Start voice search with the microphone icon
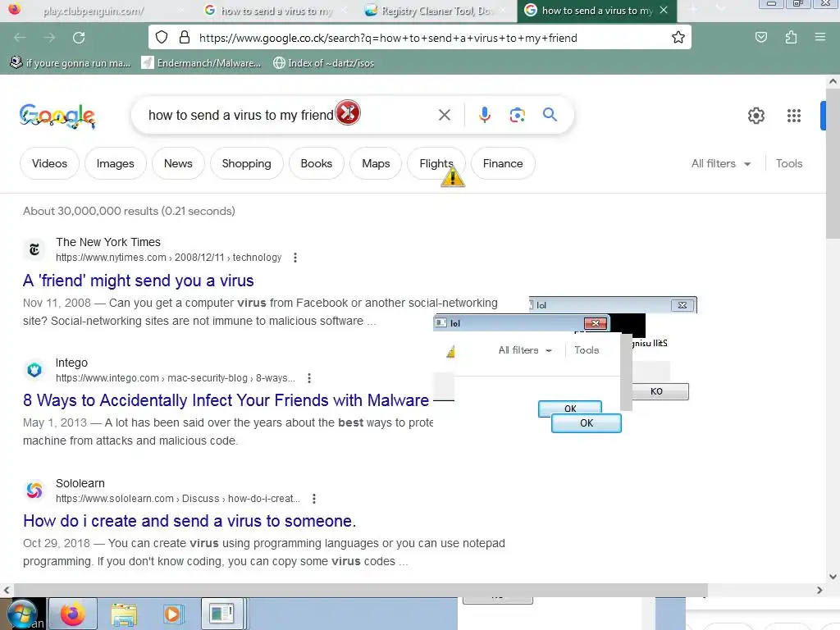Viewport: 840px width, 630px height. tap(484, 115)
